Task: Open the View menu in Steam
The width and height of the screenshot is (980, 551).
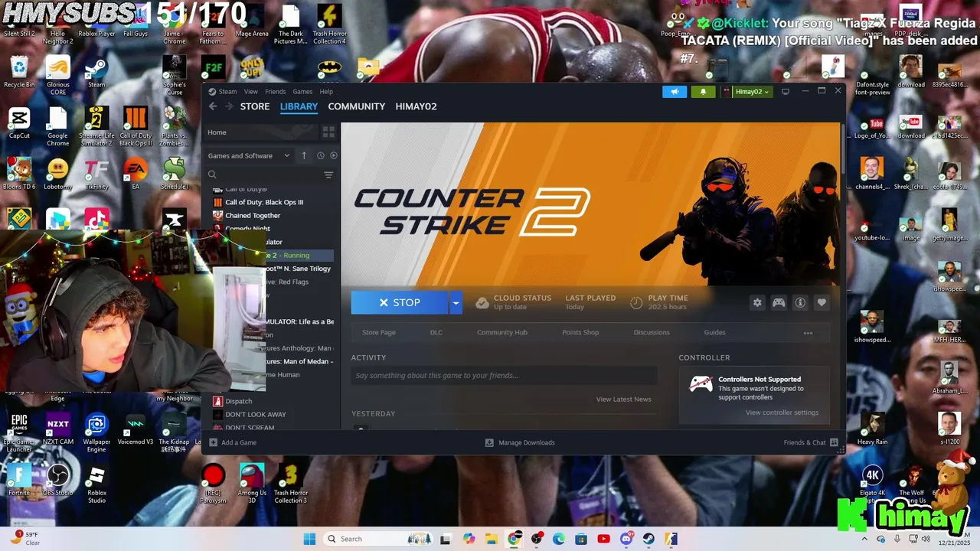Action: [251, 92]
